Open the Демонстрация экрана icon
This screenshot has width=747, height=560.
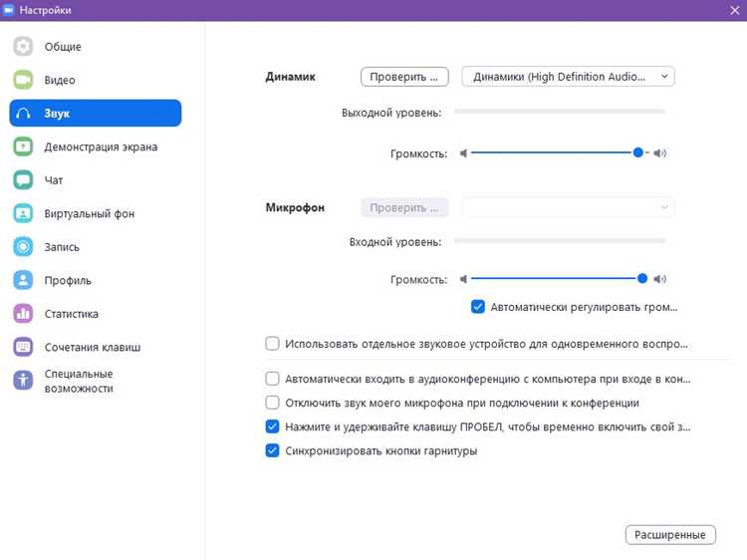23,146
